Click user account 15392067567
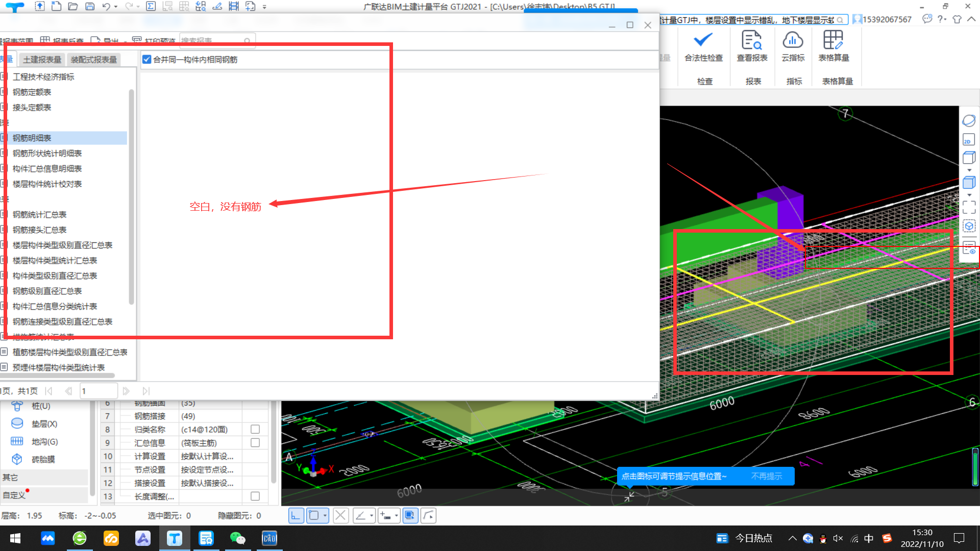 click(887, 19)
